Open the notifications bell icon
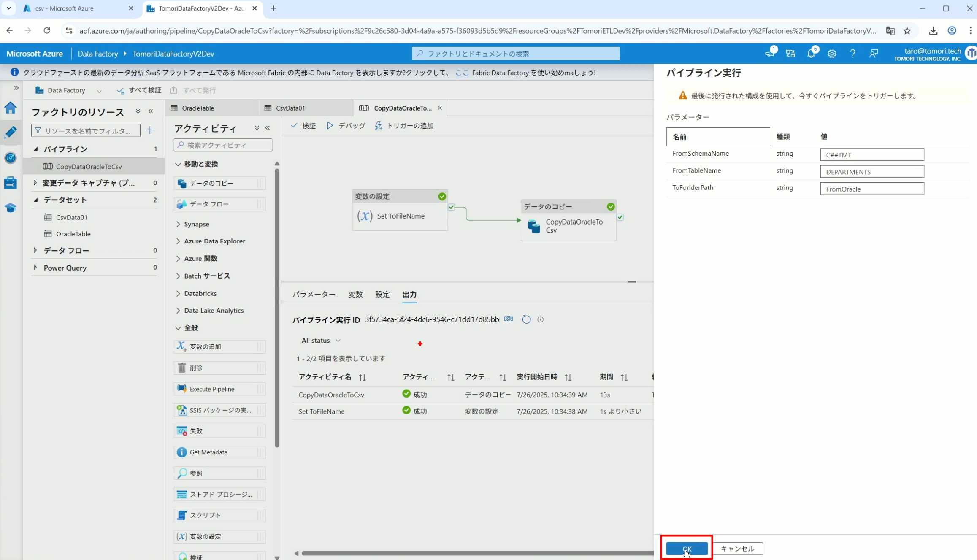977x560 pixels. [x=811, y=54]
